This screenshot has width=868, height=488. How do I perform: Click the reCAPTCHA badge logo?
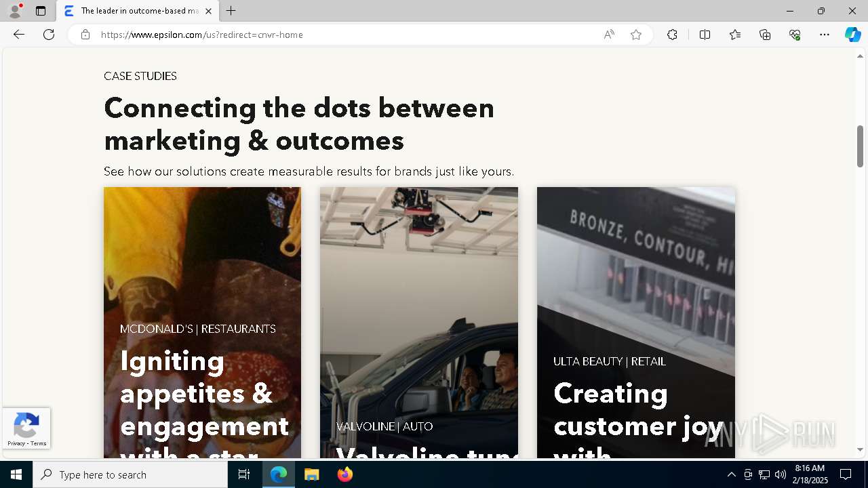point(26,426)
